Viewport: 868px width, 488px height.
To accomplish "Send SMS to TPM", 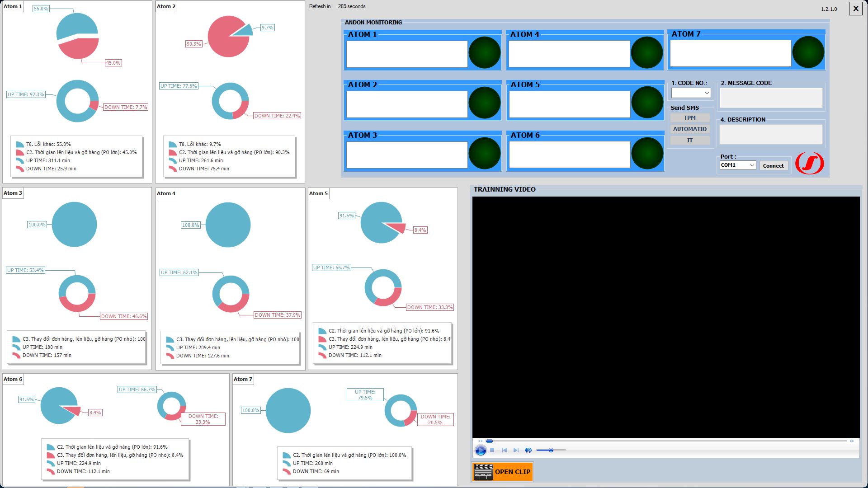I will (x=689, y=118).
